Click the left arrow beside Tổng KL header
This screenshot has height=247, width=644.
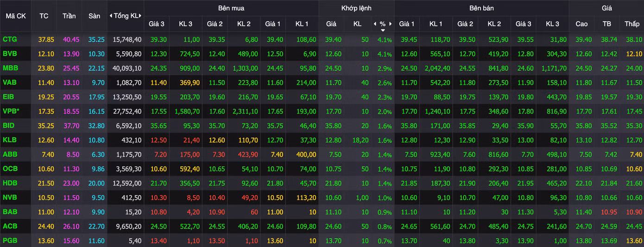tap(111, 16)
